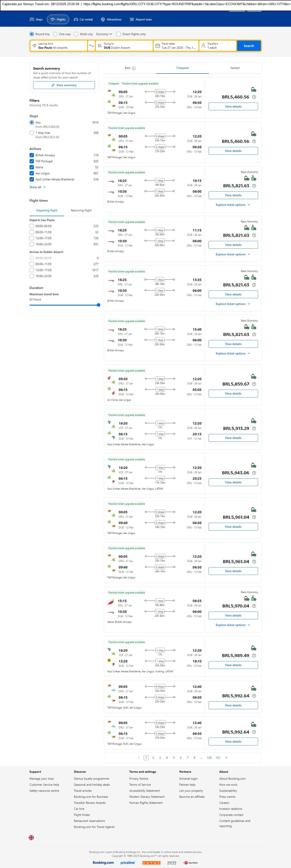Click the help icon next to BRL5,913.29 price
The image size is (291, 868).
click(254, 429)
